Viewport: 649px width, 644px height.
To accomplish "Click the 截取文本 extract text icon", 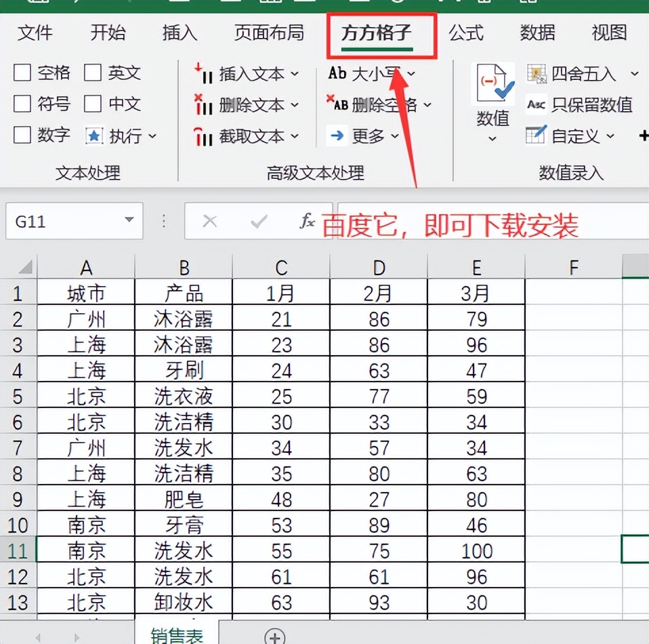I will pyautogui.click(x=203, y=136).
